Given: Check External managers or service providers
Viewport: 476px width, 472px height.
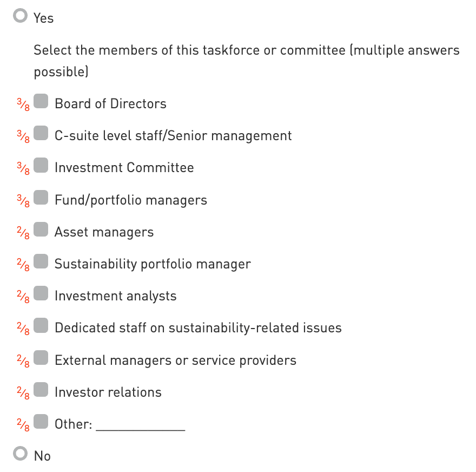Looking at the screenshot, I should click(41, 358).
